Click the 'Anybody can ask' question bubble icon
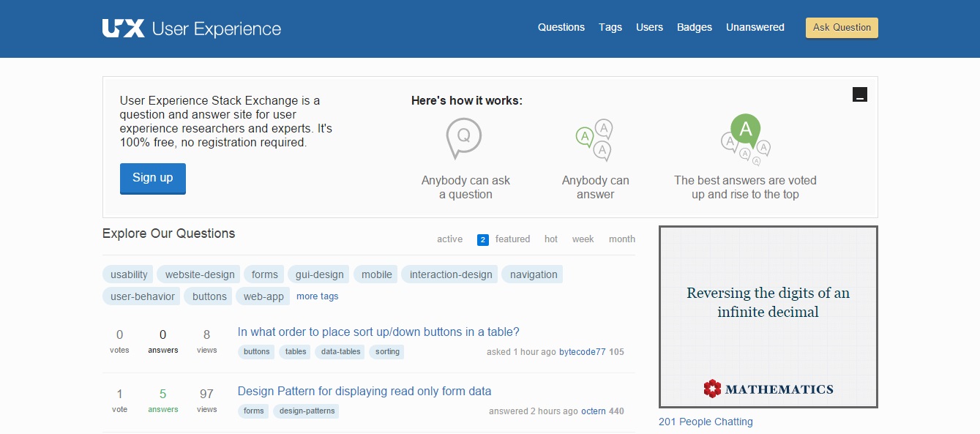This screenshot has height=434, width=980. (x=464, y=138)
